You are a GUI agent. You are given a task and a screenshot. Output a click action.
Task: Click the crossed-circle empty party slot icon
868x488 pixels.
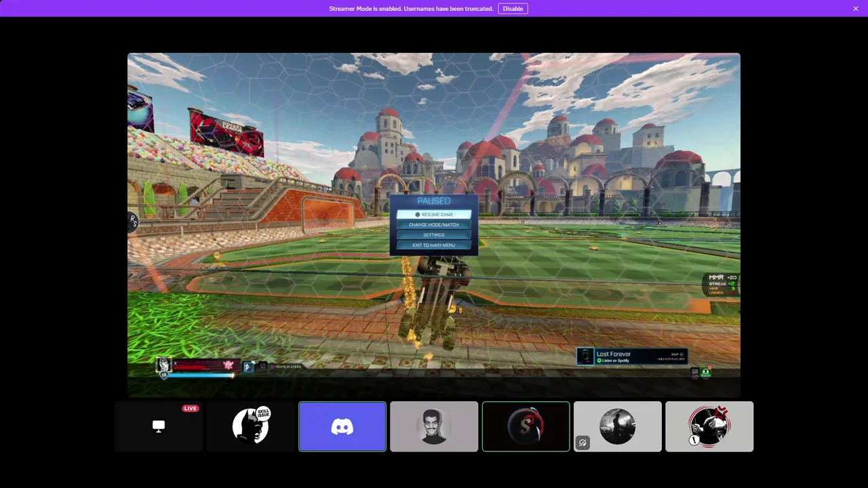click(263, 366)
